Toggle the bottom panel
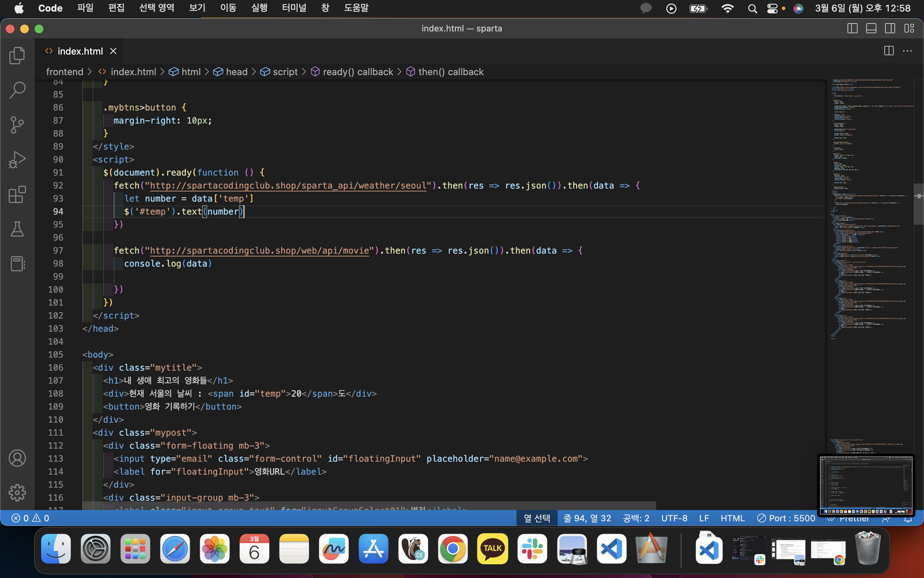 (871, 28)
